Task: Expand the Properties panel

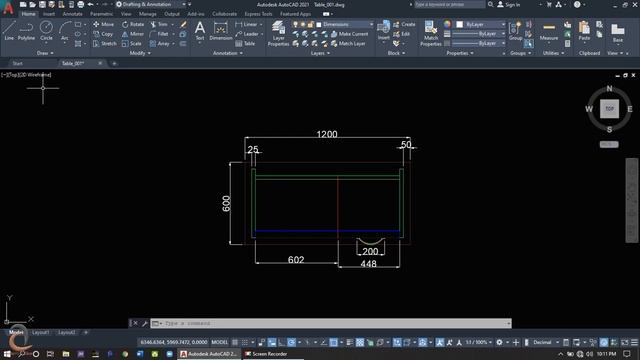Action: (460, 53)
